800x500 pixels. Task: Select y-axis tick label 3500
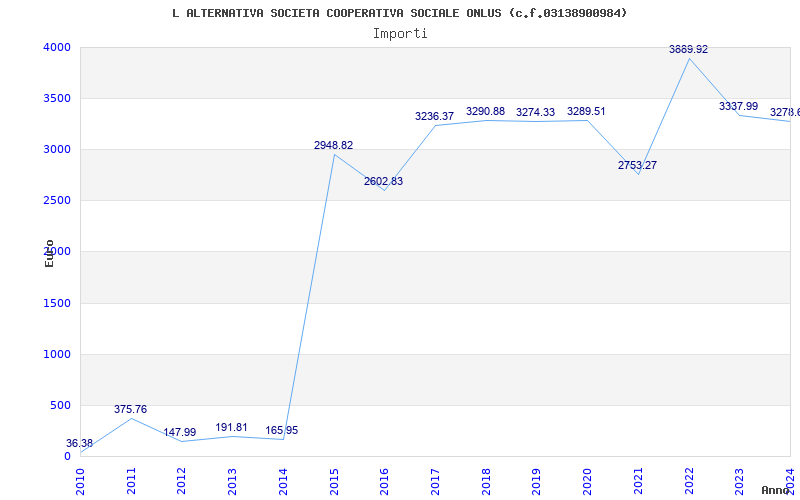57,98
